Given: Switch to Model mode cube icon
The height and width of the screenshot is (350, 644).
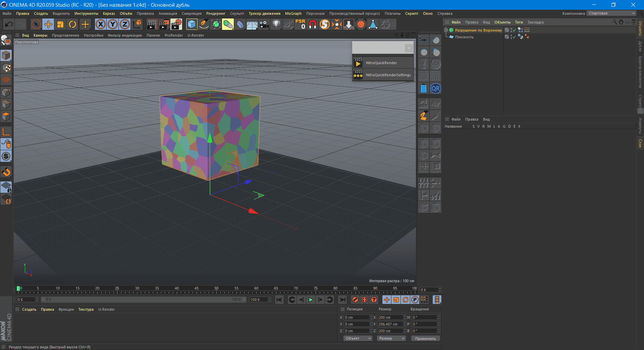Looking at the screenshot, I should tap(6, 55).
